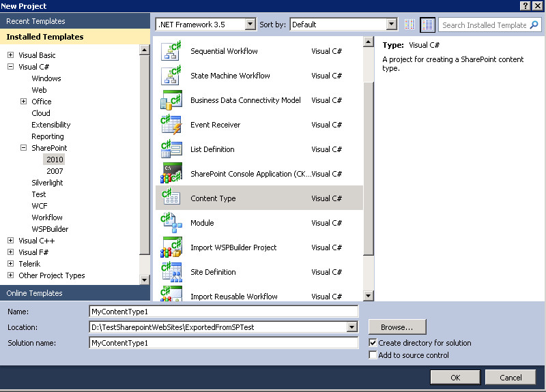Expand the Telerik node

(x=11, y=263)
